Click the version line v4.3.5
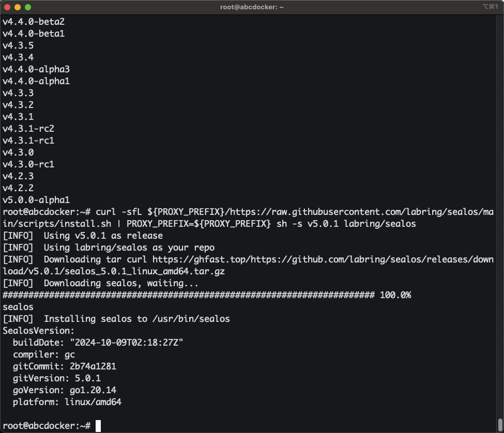The height and width of the screenshot is (433, 504). pos(18,45)
